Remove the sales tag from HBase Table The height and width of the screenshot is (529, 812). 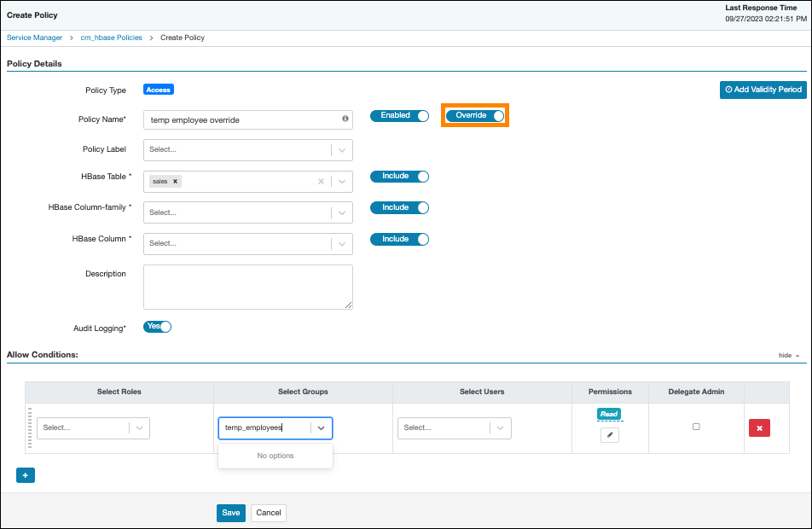point(175,181)
